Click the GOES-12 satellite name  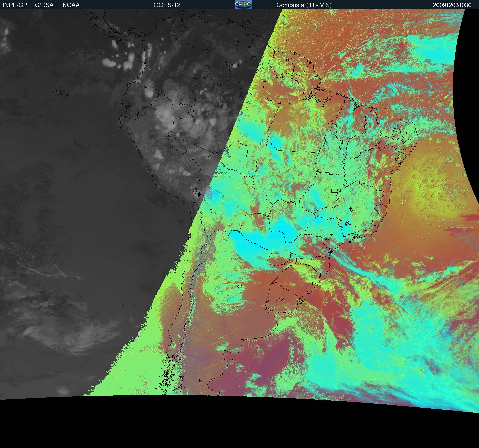click(x=166, y=5)
